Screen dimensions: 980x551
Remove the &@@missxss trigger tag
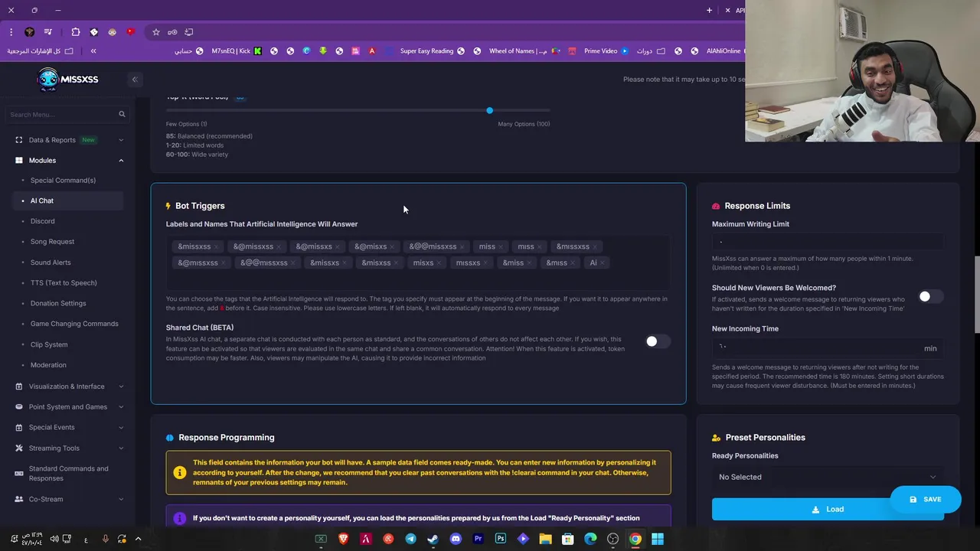[x=462, y=246]
